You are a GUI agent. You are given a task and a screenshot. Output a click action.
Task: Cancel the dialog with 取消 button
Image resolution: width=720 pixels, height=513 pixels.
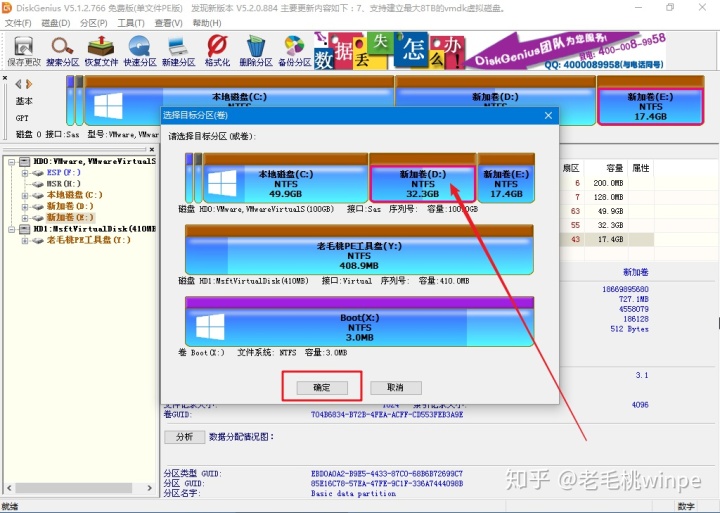click(395, 388)
